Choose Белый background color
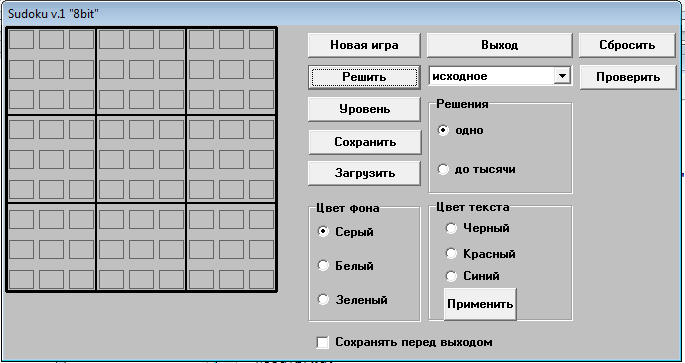 click(x=323, y=265)
